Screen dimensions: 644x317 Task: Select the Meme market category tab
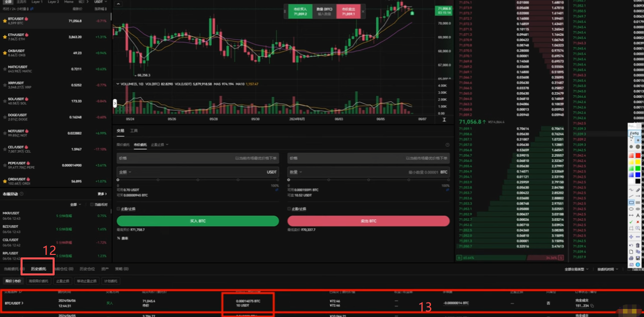[69, 2]
